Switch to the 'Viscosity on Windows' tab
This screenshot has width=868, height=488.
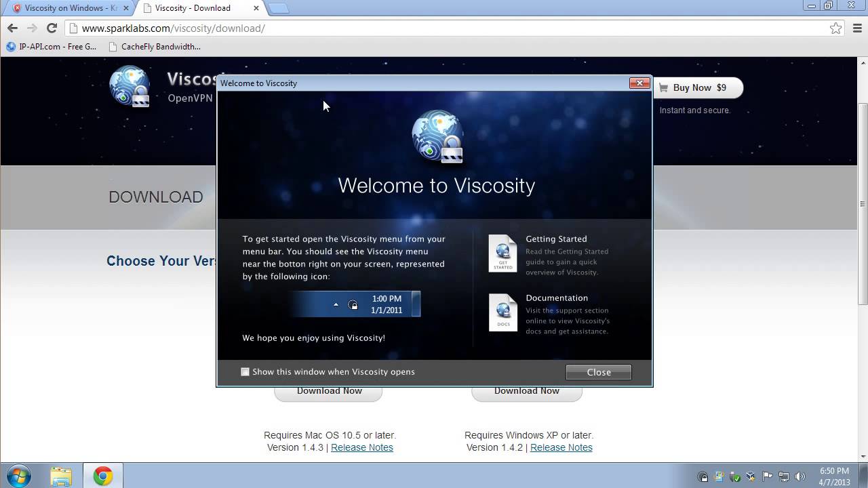[68, 8]
